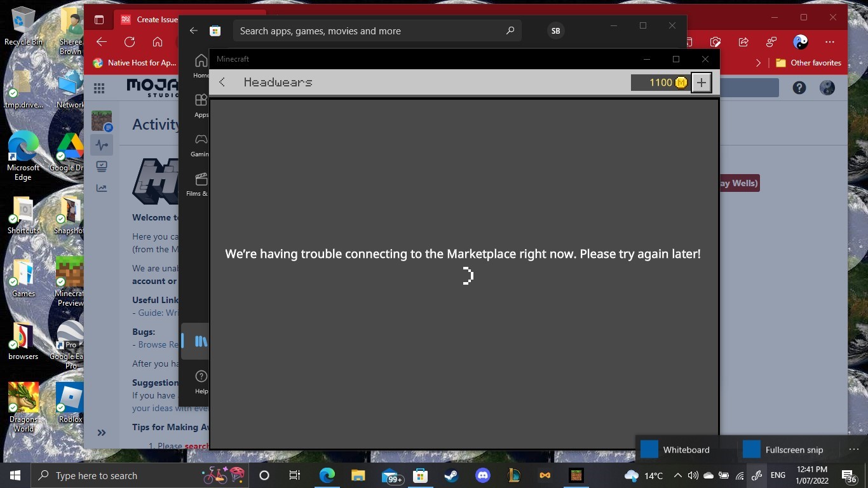Start a Fullscreen snip

[783, 449]
